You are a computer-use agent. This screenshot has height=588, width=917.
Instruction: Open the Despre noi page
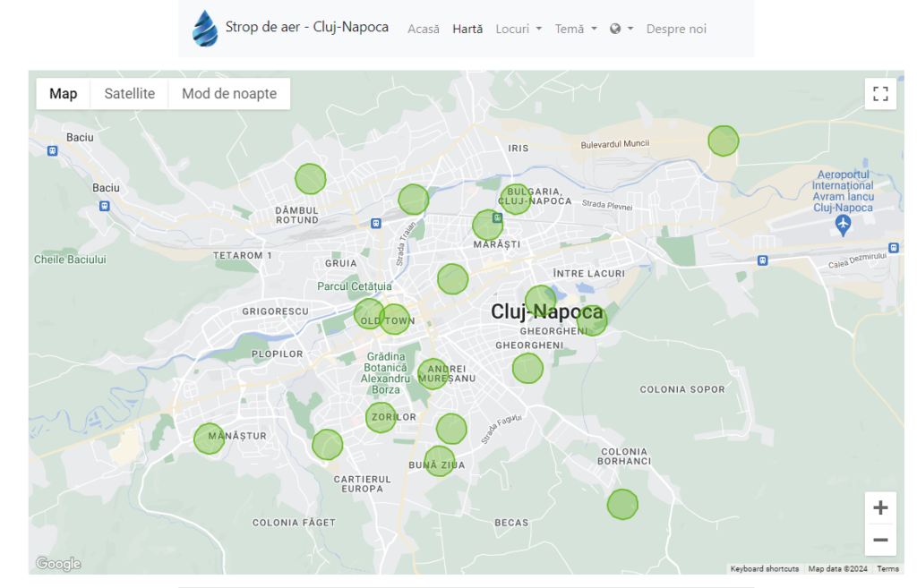pyautogui.click(x=676, y=29)
